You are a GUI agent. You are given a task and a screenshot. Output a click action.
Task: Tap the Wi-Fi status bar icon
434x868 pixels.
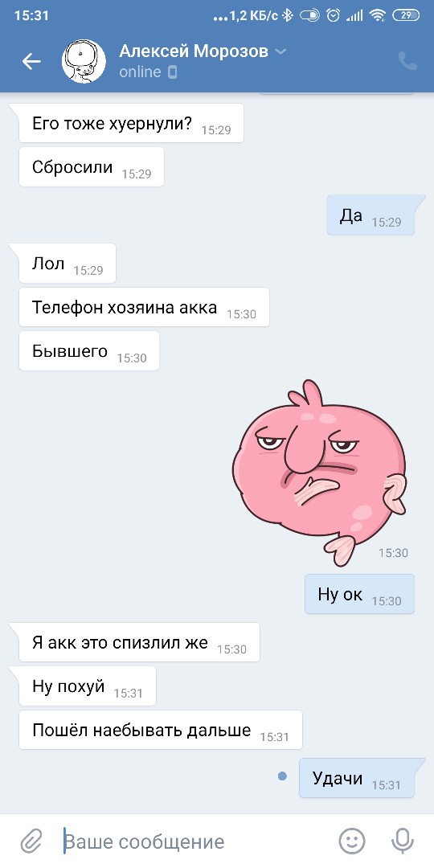point(378,15)
